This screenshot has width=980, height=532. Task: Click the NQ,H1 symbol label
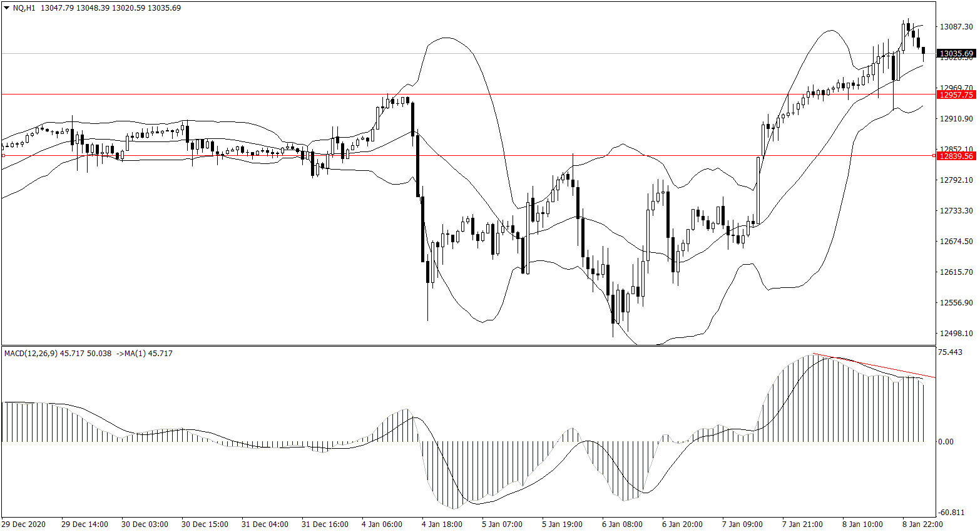24,8
